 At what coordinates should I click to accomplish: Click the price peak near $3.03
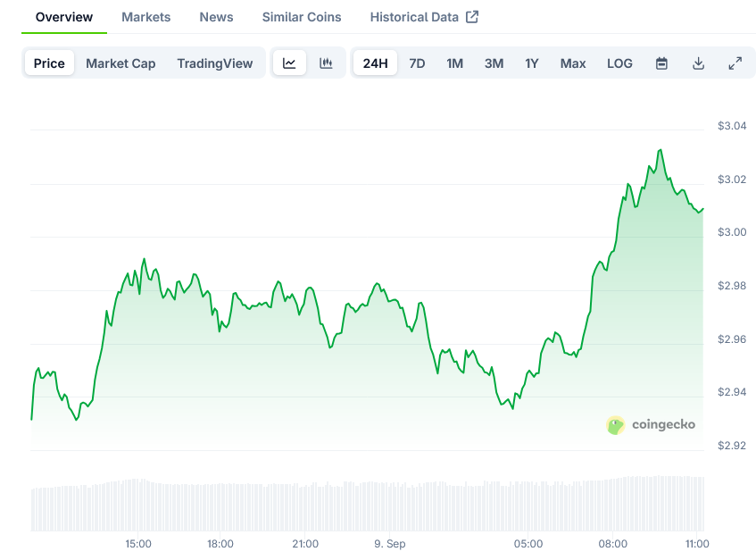tap(660, 151)
